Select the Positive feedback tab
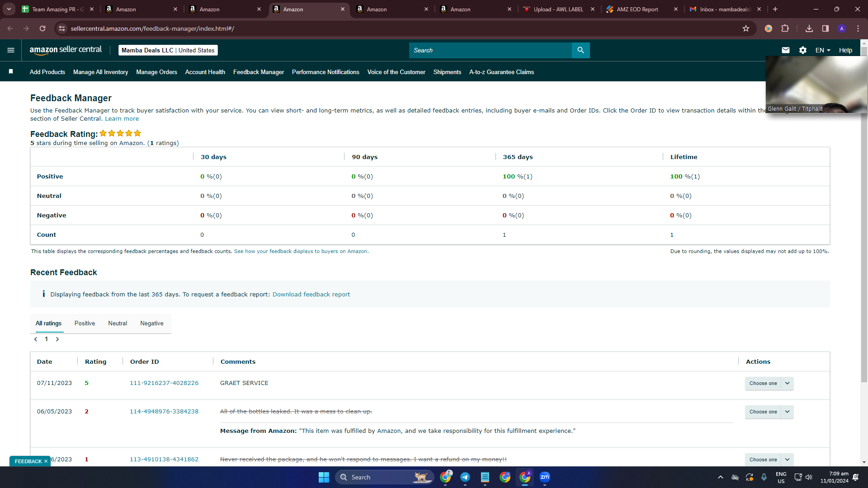Image resolution: width=868 pixels, height=488 pixels. 85,324
